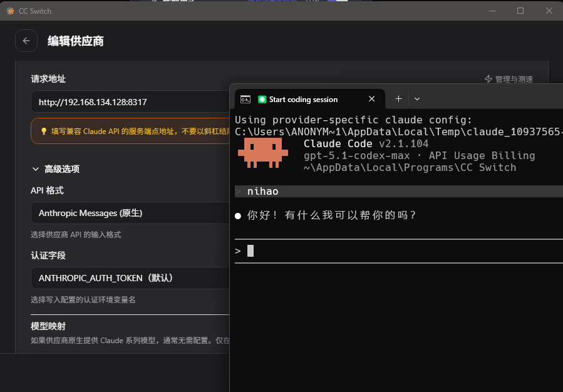Click the 选择供应商 API 的输入格式 hint text

[76, 234]
